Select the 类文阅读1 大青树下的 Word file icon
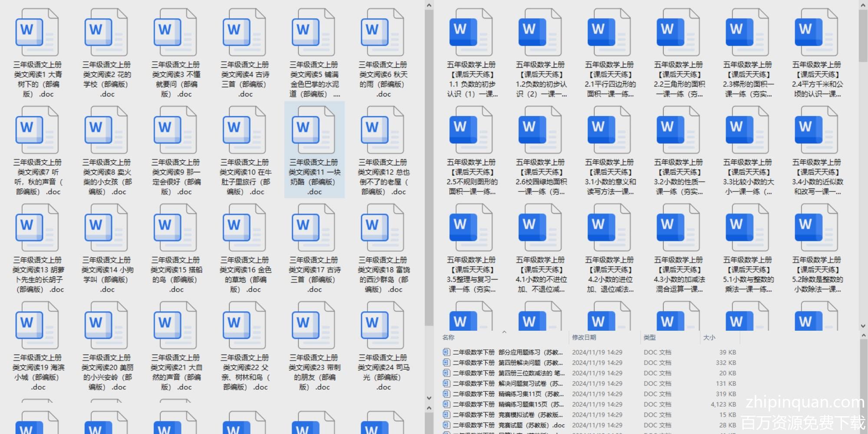The height and width of the screenshot is (434, 868). point(37,33)
